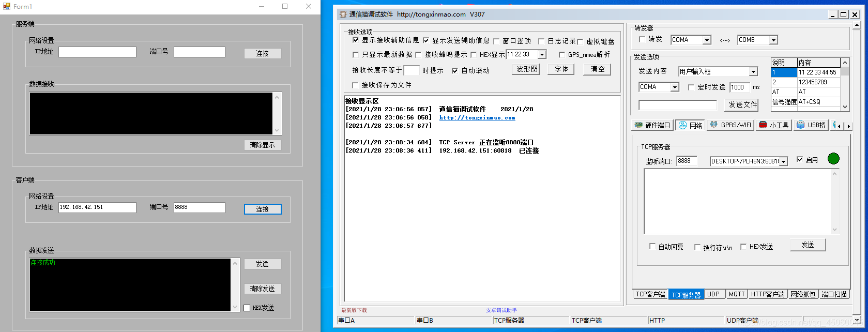
Task: Select the TCP客户端 bottom tab
Action: 650,294
